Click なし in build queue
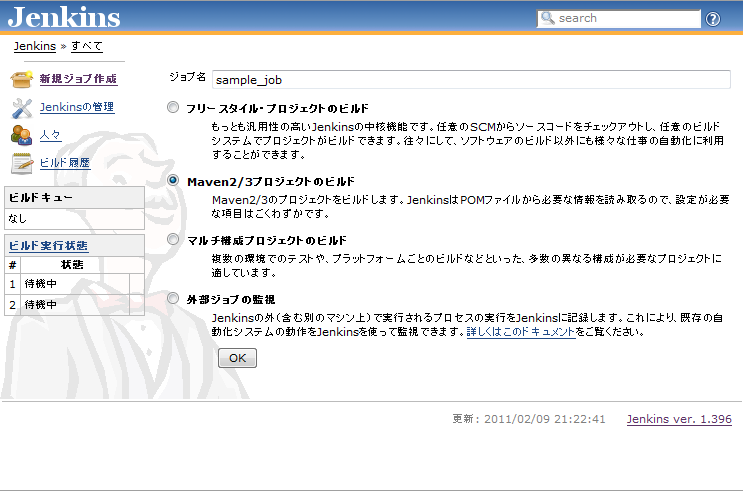This screenshot has height=492, width=743. click(18, 219)
